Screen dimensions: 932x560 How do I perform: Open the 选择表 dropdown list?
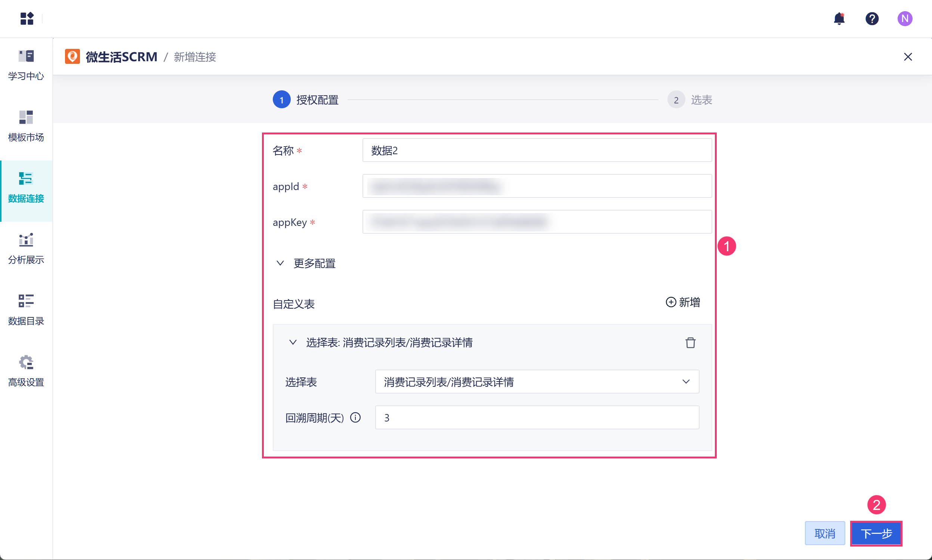pos(537,382)
